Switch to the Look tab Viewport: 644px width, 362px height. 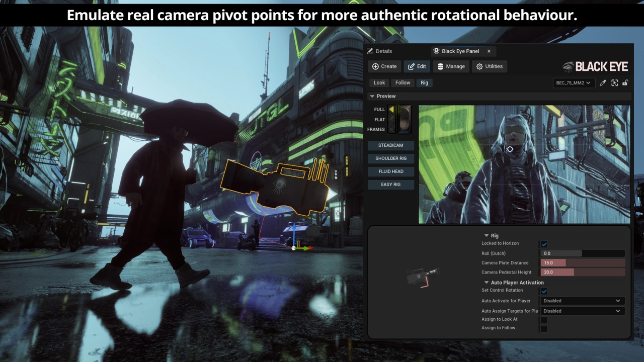[379, 83]
